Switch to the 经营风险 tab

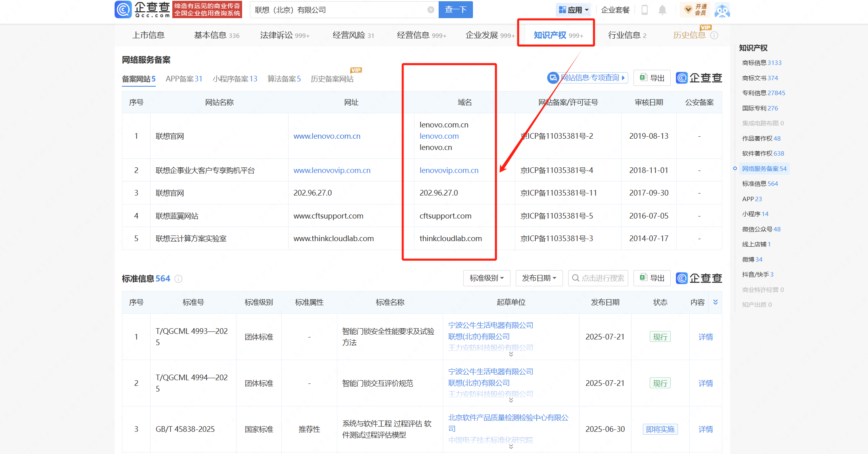click(353, 35)
